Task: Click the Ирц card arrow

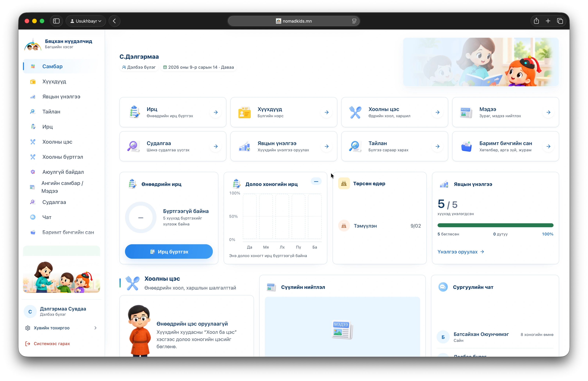Action: point(216,112)
